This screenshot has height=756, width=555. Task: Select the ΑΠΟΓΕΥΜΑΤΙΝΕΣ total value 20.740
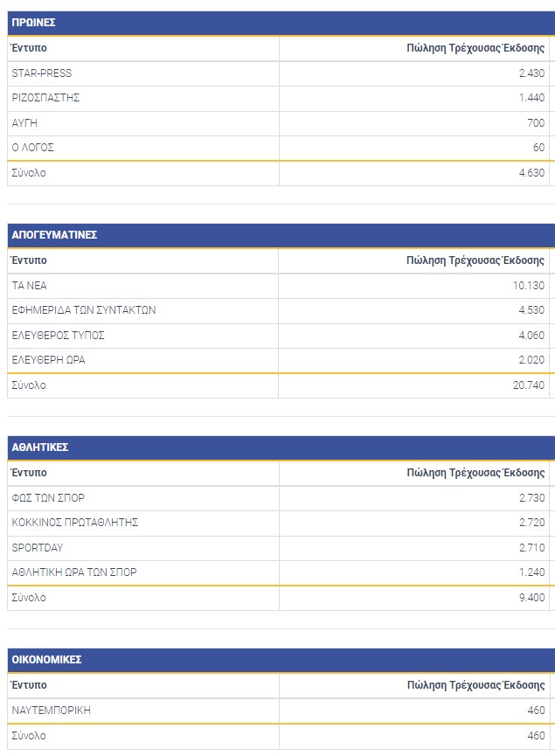529,385
